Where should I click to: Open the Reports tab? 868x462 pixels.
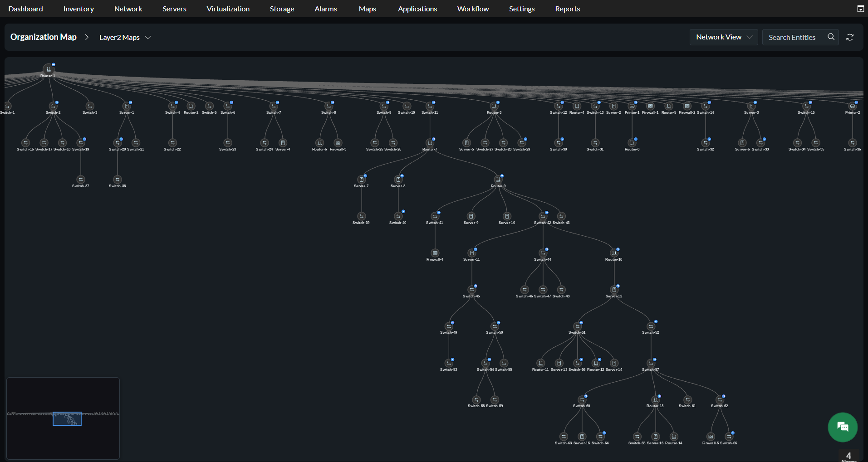pyautogui.click(x=568, y=9)
